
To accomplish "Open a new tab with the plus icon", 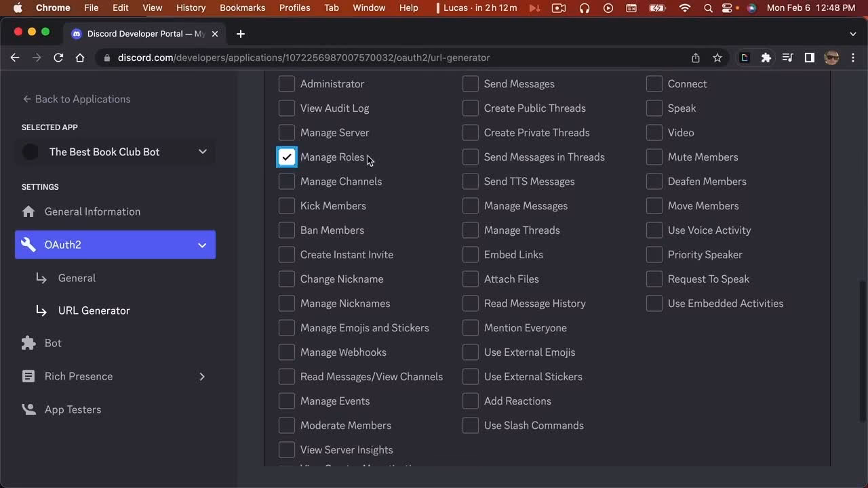I will (x=241, y=34).
